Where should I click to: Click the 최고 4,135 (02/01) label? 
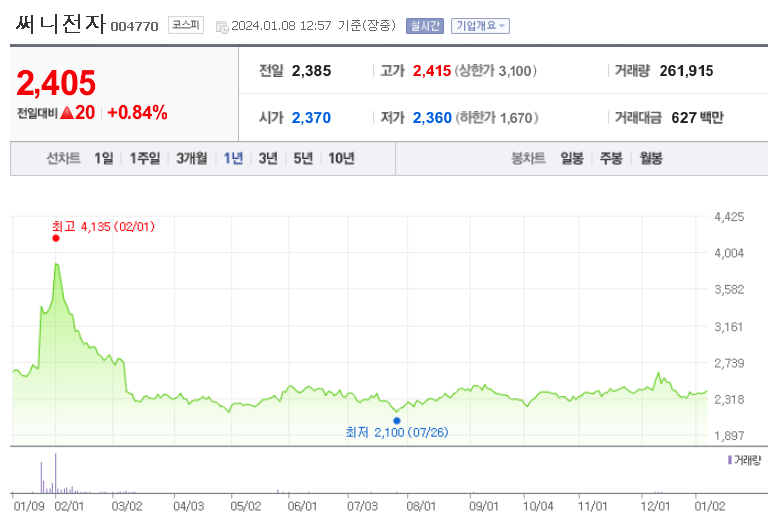pos(103,227)
